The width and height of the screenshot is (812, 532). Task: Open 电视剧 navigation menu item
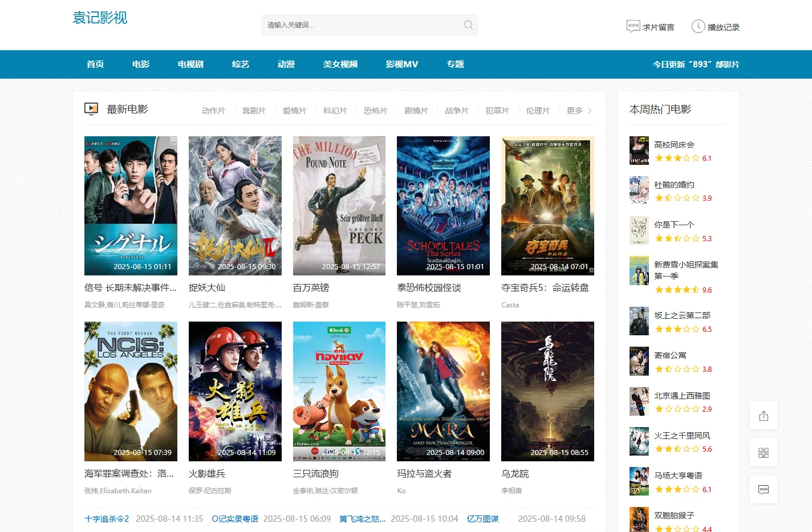pyautogui.click(x=190, y=64)
